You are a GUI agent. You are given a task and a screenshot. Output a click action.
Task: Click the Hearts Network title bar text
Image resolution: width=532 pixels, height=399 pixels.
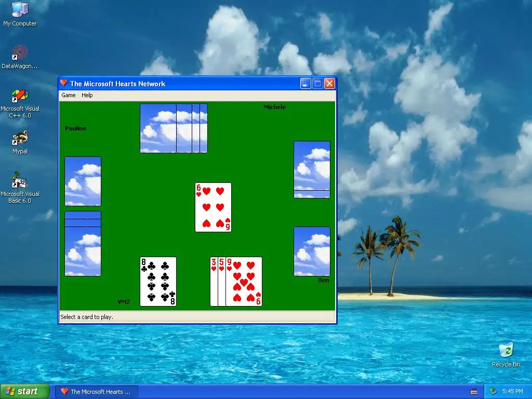pyautogui.click(x=117, y=84)
